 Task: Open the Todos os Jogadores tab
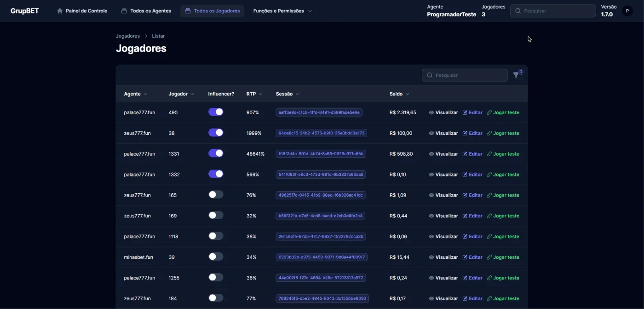click(212, 11)
